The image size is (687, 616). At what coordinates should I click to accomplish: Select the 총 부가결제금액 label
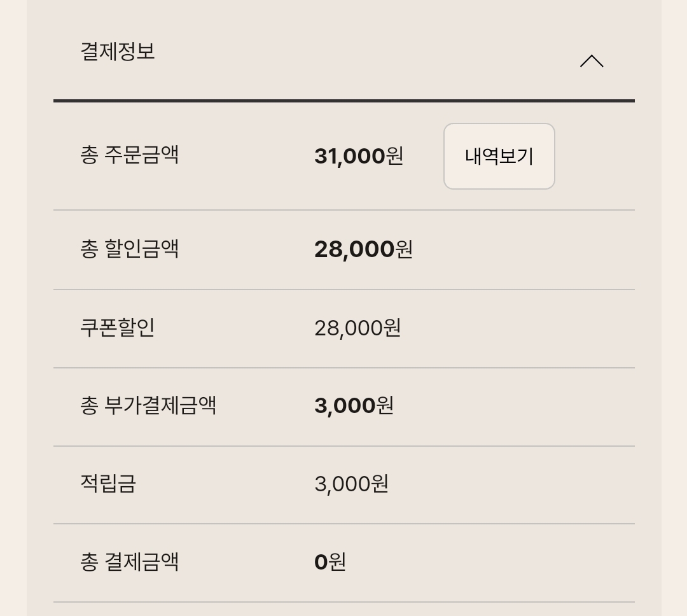pos(149,406)
